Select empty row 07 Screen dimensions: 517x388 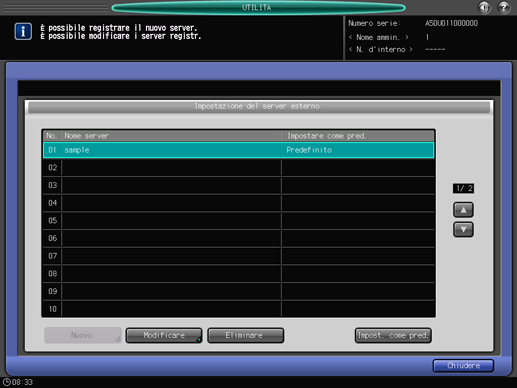(x=238, y=256)
